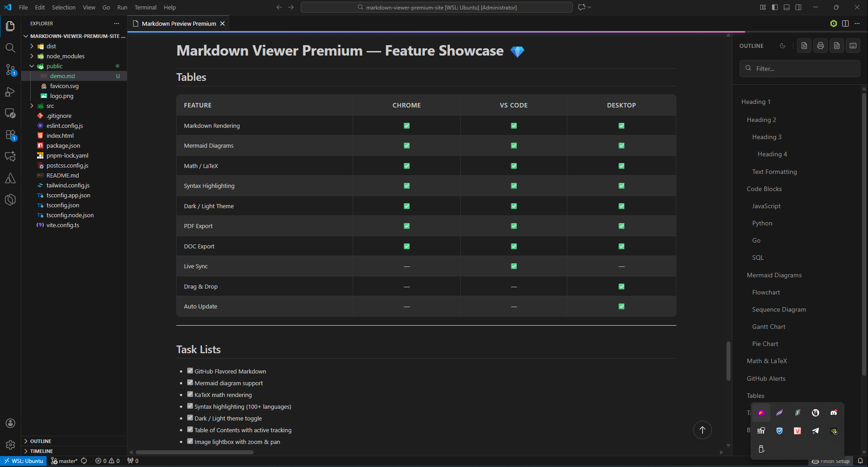Click the green hexagon icon in editor title bar
The height and width of the screenshot is (467, 868).
tap(834, 23)
